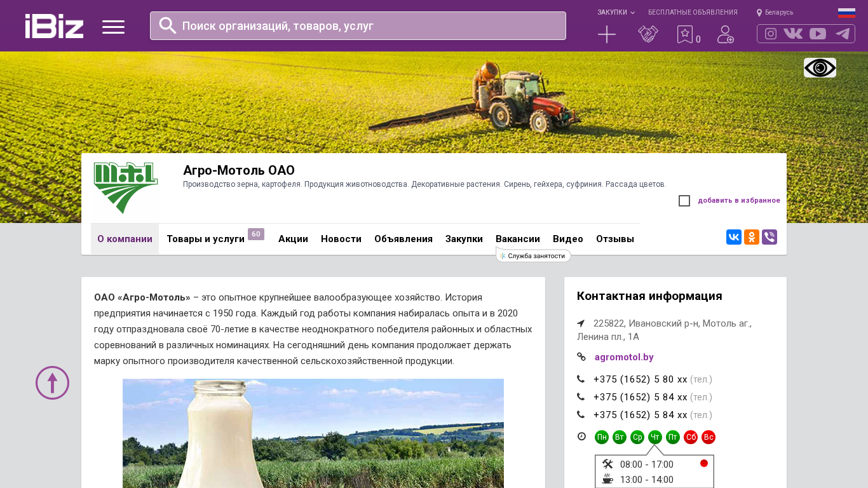Open the О компании tab
Screen dimensions: 868x488
(x=125, y=239)
